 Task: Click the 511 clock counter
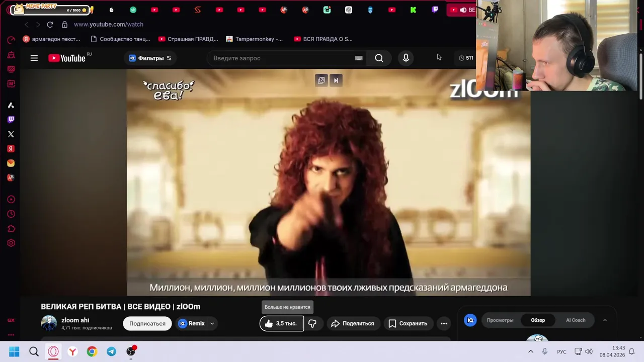[x=466, y=58]
